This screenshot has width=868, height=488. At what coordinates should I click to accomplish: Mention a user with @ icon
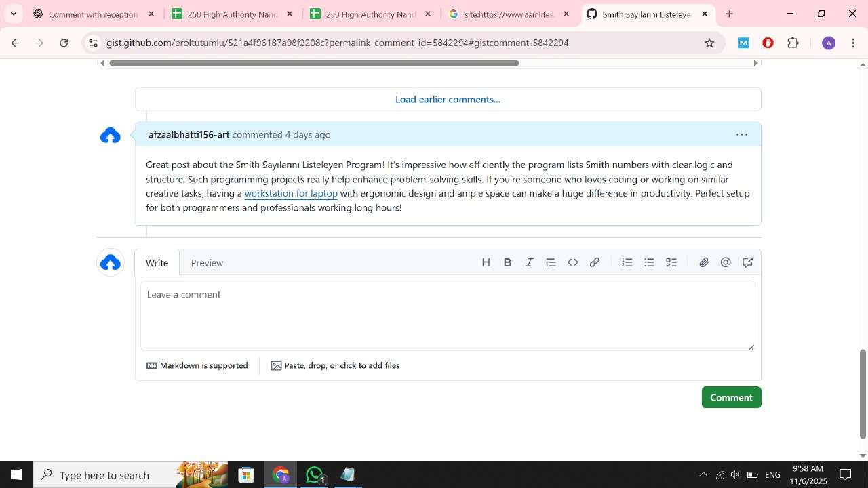[726, 262]
